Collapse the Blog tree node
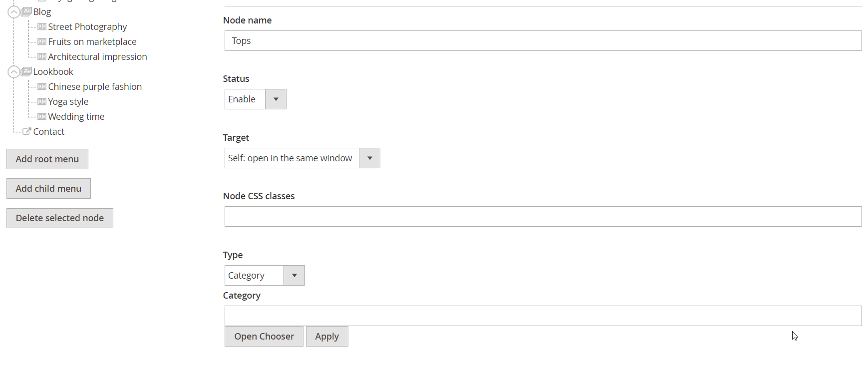 pyautogui.click(x=14, y=12)
